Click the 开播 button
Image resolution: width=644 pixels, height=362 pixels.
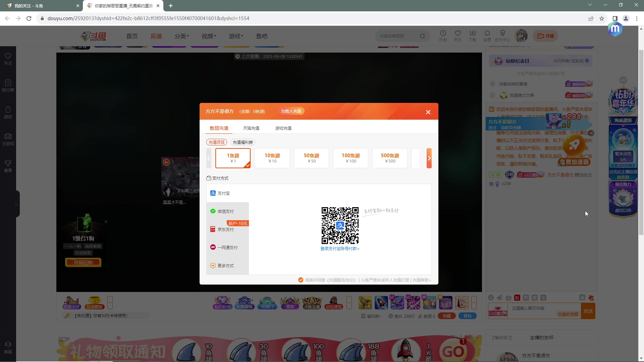(545, 36)
